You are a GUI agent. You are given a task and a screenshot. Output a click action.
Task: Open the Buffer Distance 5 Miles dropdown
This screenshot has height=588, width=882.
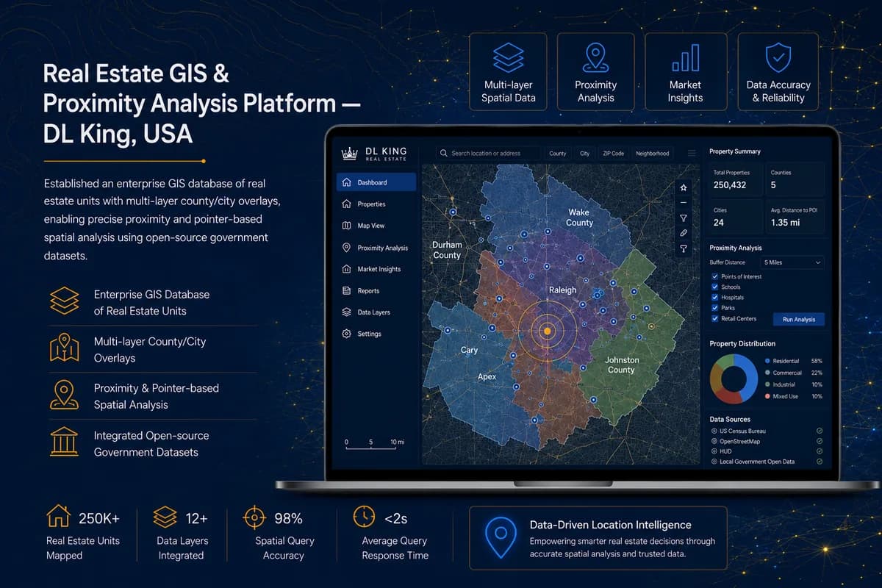click(792, 262)
